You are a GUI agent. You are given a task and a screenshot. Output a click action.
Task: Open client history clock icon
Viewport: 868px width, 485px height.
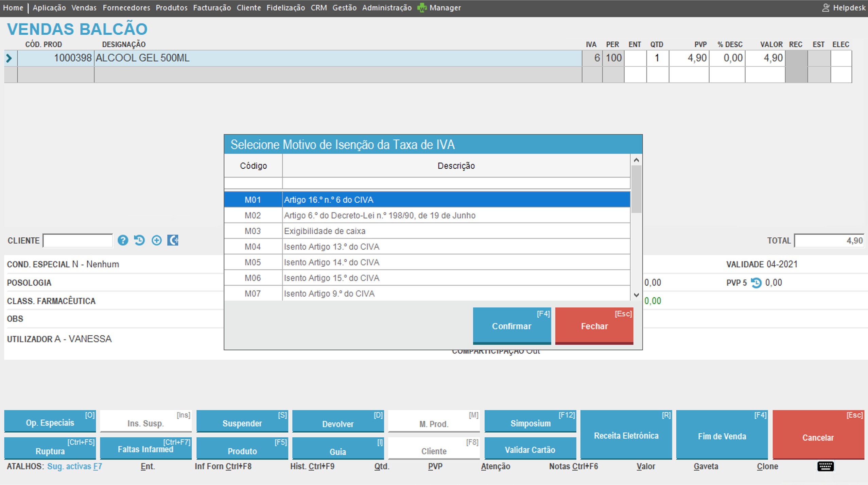coord(139,240)
